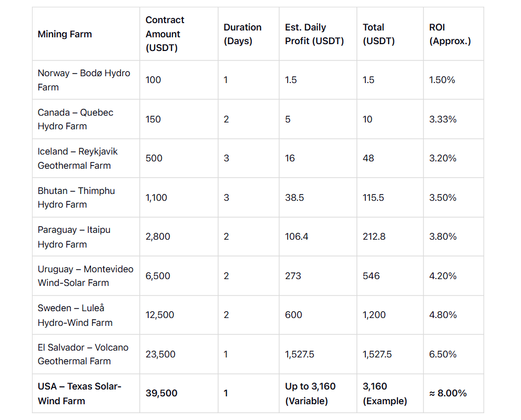This screenshot has height=420, width=521.
Task: Click the "Norway – Bodø Hydro Farm" cell
Action: click(x=84, y=80)
